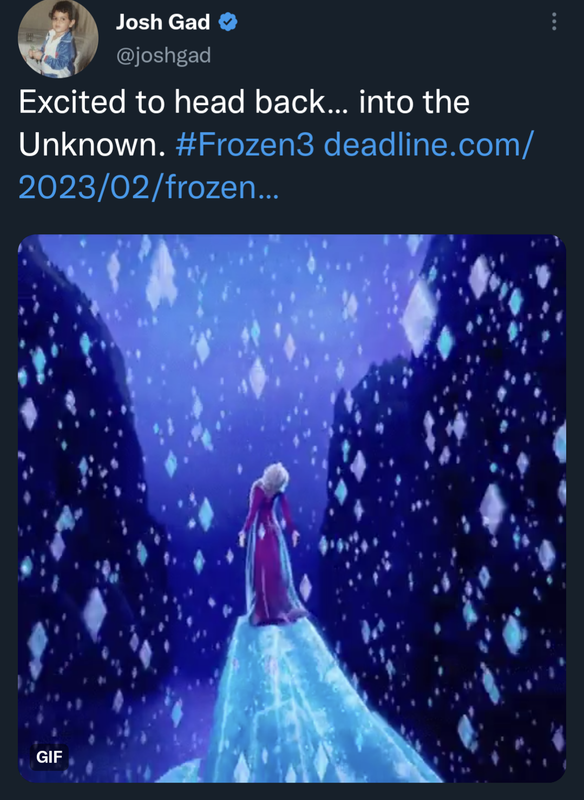The height and width of the screenshot is (800, 584).
Task: Click the GIF badge on media
Action: (49, 756)
